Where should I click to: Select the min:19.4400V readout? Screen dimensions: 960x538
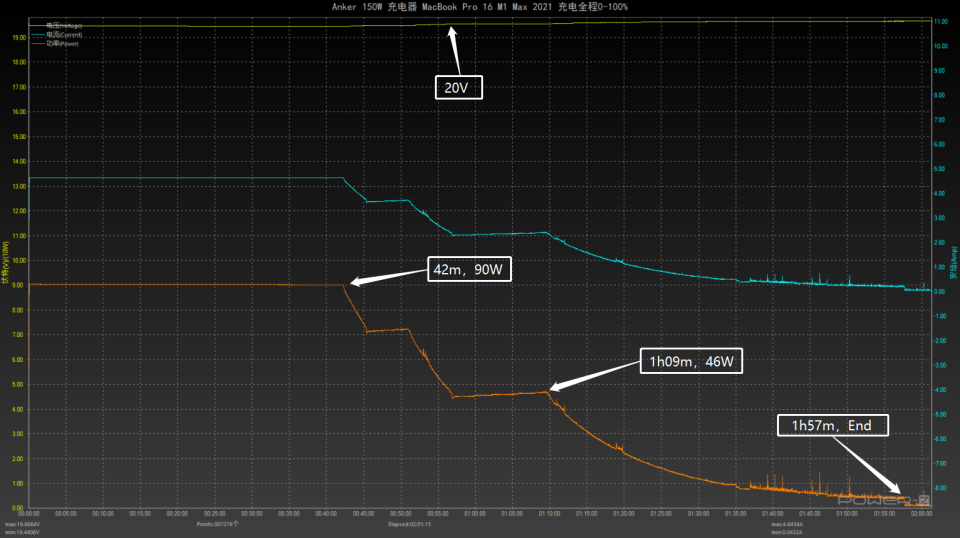(x=23, y=532)
